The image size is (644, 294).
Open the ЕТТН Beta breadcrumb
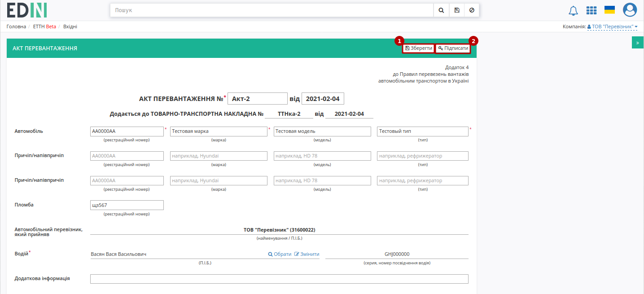tap(44, 26)
